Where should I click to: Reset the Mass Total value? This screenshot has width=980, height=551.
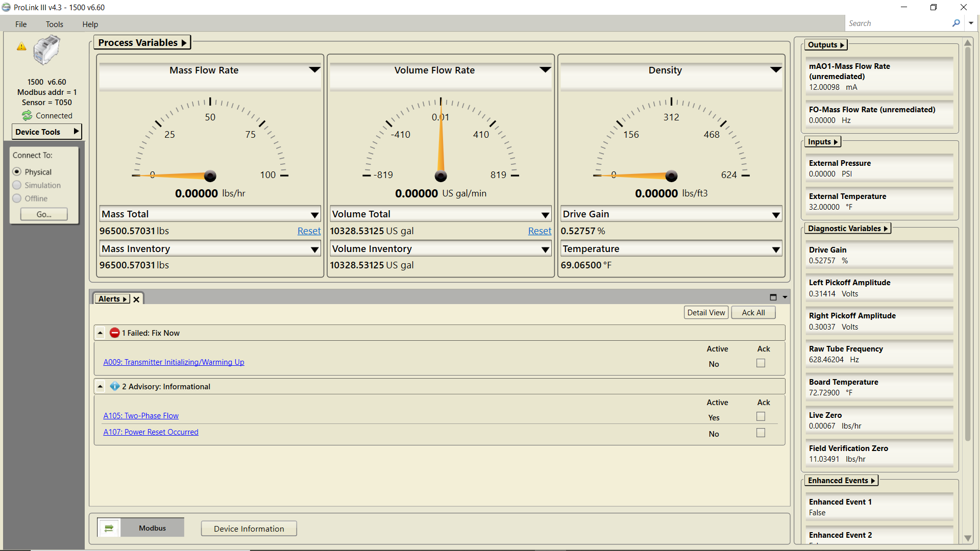click(x=308, y=231)
